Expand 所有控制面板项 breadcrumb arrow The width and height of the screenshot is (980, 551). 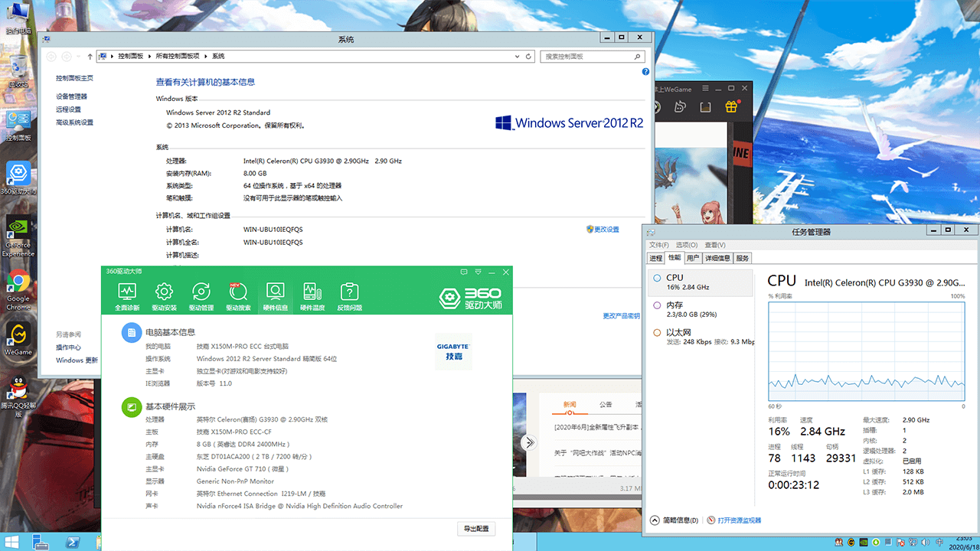tap(204, 57)
